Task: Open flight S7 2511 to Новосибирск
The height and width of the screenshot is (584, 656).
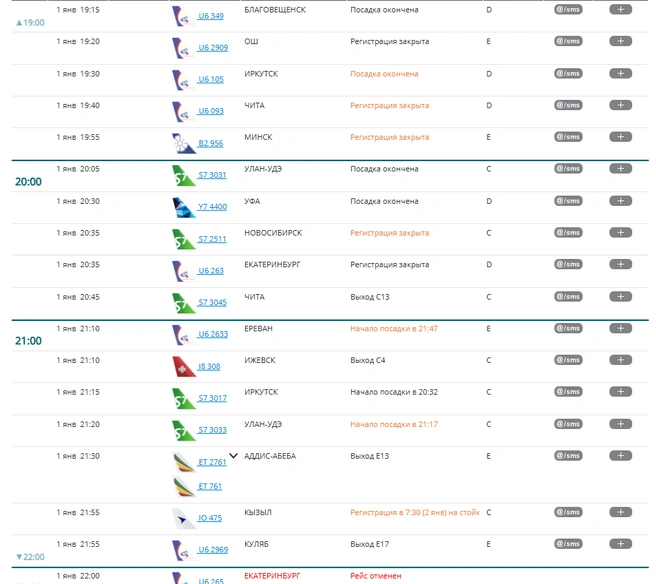Action: click(212, 239)
